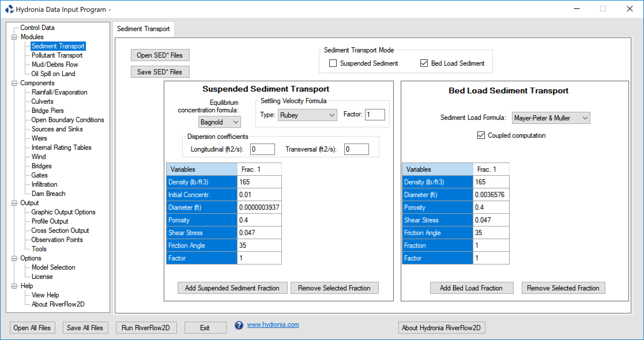This screenshot has width=644, height=340.
Task: Click the bed load Fraction value cell
Action: point(491,245)
